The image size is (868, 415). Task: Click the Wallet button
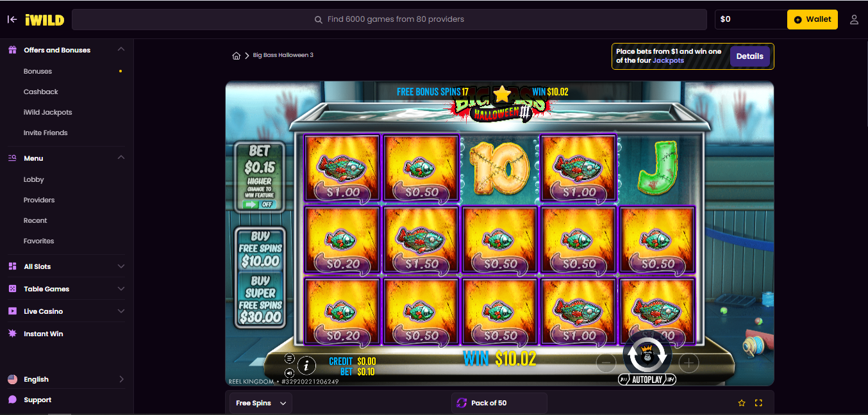(x=812, y=19)
